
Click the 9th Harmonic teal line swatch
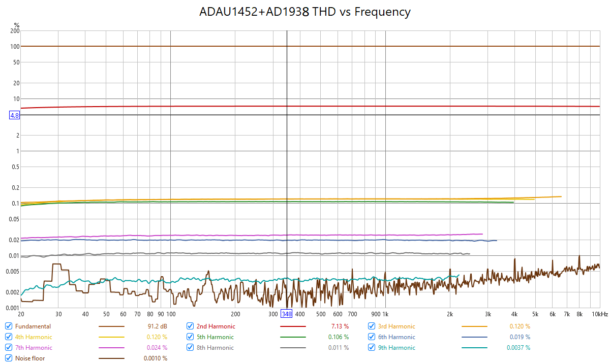tap(474, 348)
